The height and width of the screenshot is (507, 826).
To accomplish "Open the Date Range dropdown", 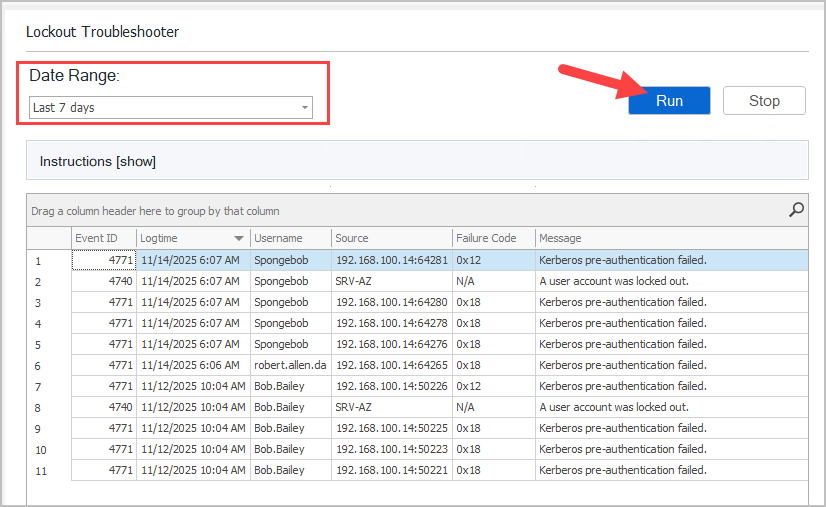I will [x=170, y=108].
